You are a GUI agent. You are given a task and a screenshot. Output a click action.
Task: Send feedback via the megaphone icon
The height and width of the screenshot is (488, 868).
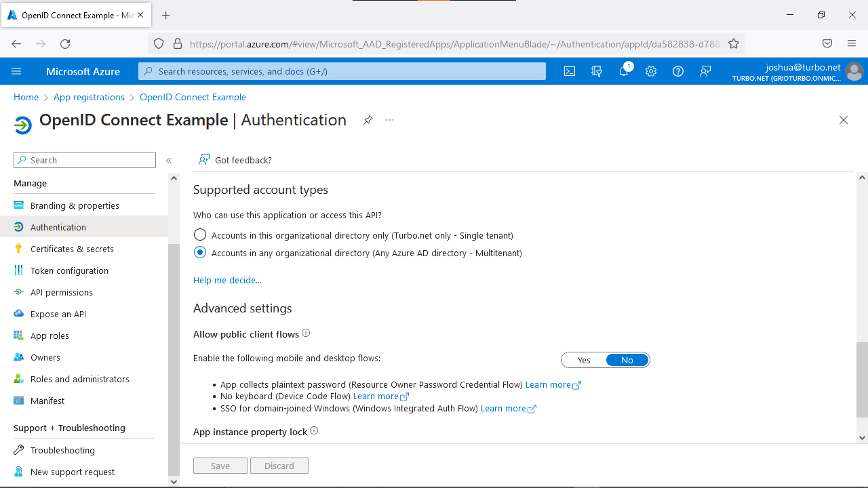[x=705, y=70]
